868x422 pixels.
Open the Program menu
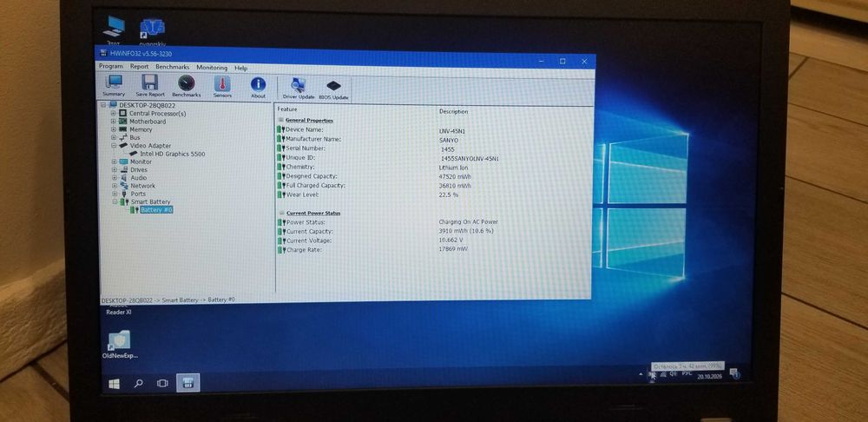tap(111, 66)
